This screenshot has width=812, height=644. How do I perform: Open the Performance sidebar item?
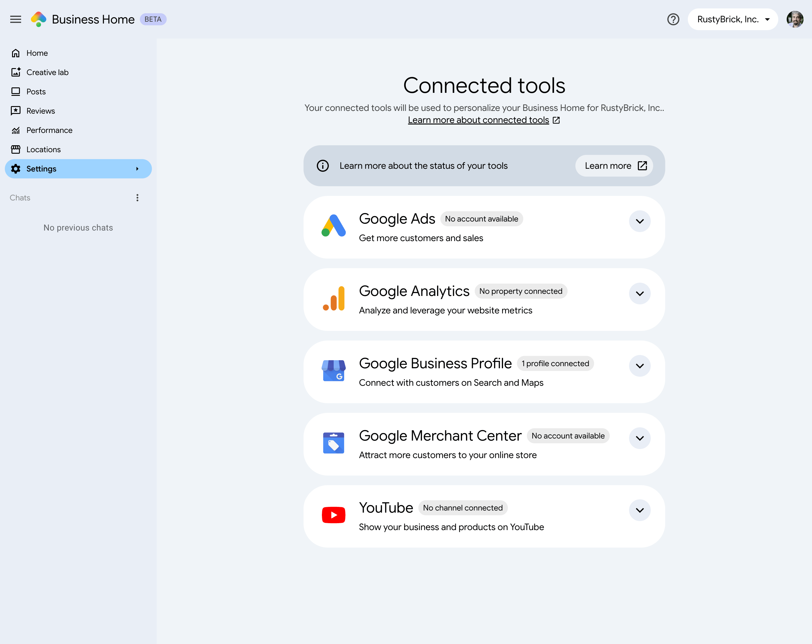[78, 130]
